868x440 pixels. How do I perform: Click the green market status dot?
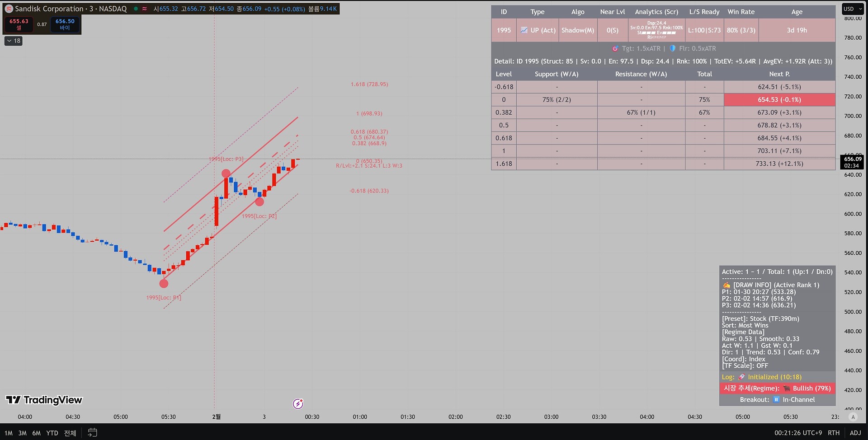click(135, 9)
